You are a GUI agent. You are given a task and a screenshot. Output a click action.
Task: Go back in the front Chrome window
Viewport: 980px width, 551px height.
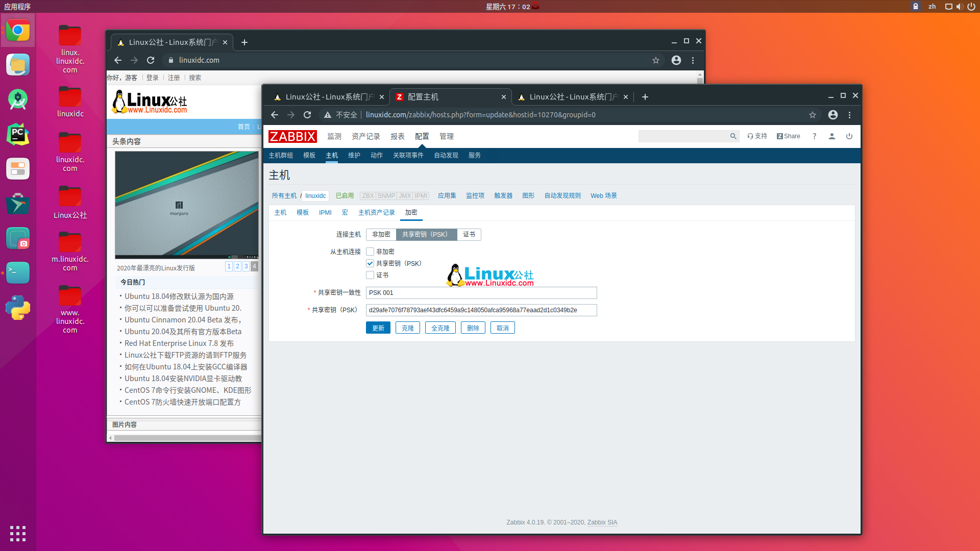[x=275, y=115]
